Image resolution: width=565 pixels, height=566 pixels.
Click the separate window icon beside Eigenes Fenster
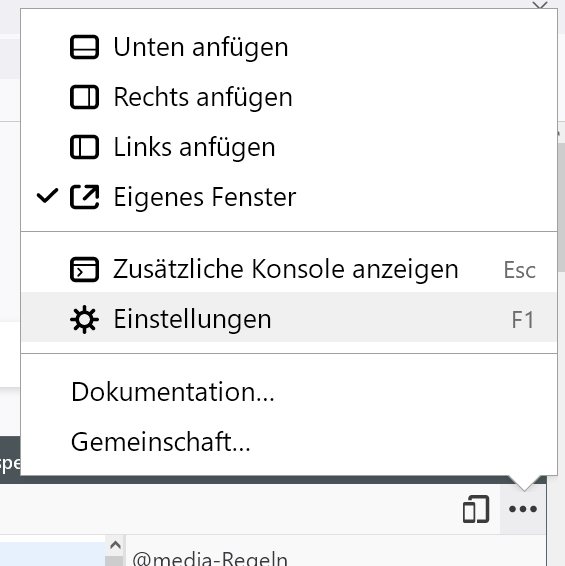(84, 197)
